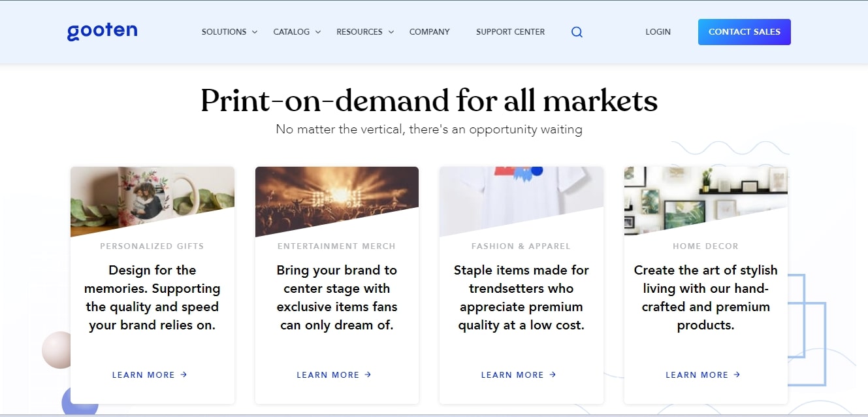The width and height of the screenshot is (868, 417).
Task: Click the gooten logo
Action: 102,31
